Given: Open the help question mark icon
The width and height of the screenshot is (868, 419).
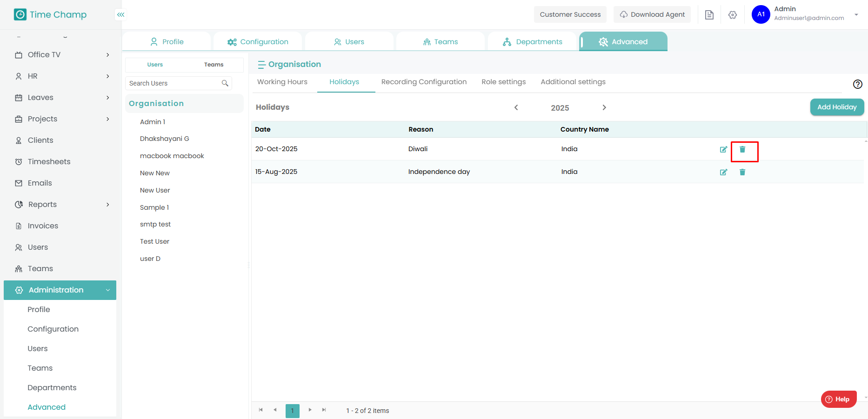Looking at the screenshot, I should click(x=857, y=84).
